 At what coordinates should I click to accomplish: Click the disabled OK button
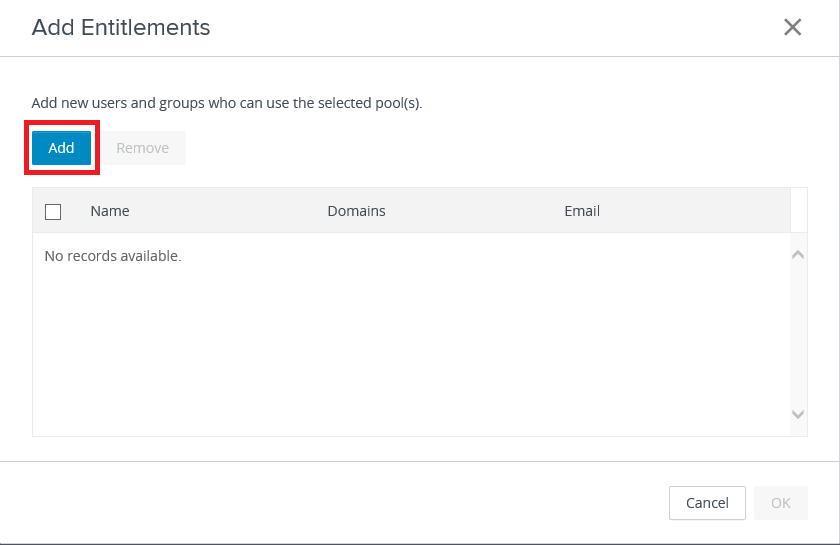click(x=780, y=503)
